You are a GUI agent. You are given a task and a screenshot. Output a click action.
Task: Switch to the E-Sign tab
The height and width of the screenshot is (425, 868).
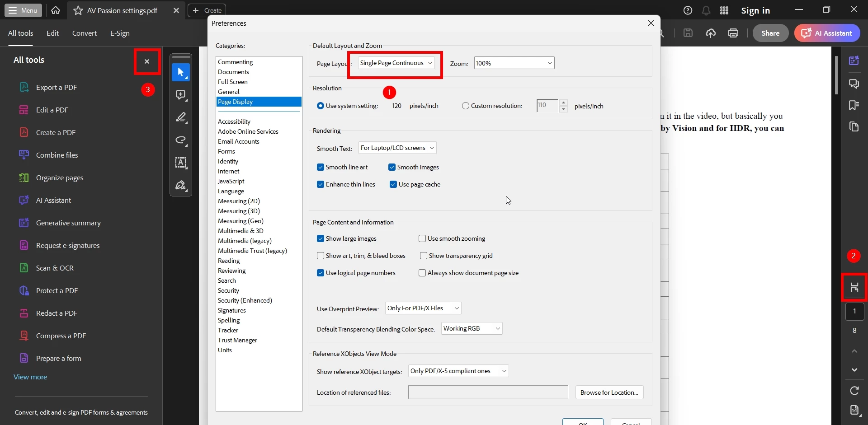click(120, 33)
